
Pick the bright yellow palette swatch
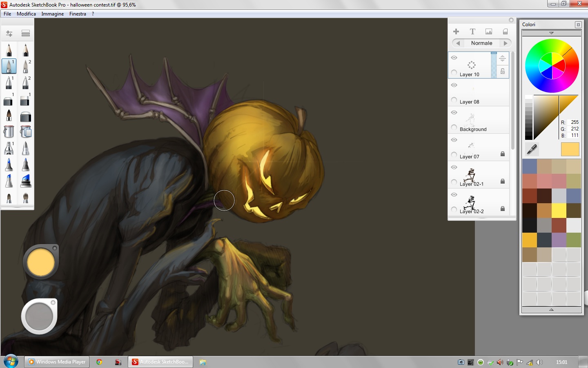[x=559, y=211]
